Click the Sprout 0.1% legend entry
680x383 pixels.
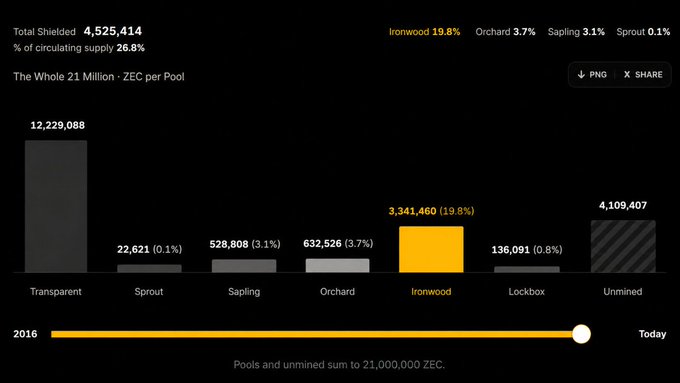click(643, 32)
